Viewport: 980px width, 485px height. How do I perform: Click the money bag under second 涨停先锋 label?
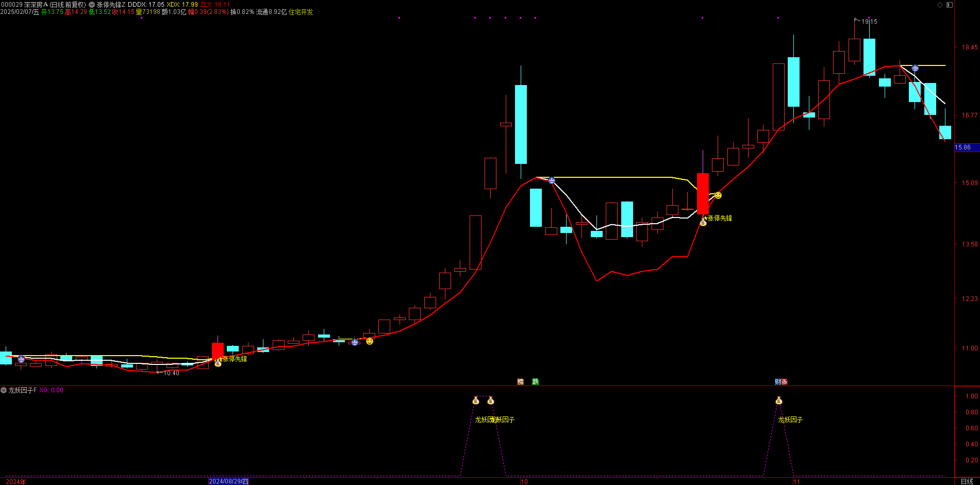pos(703,223)
